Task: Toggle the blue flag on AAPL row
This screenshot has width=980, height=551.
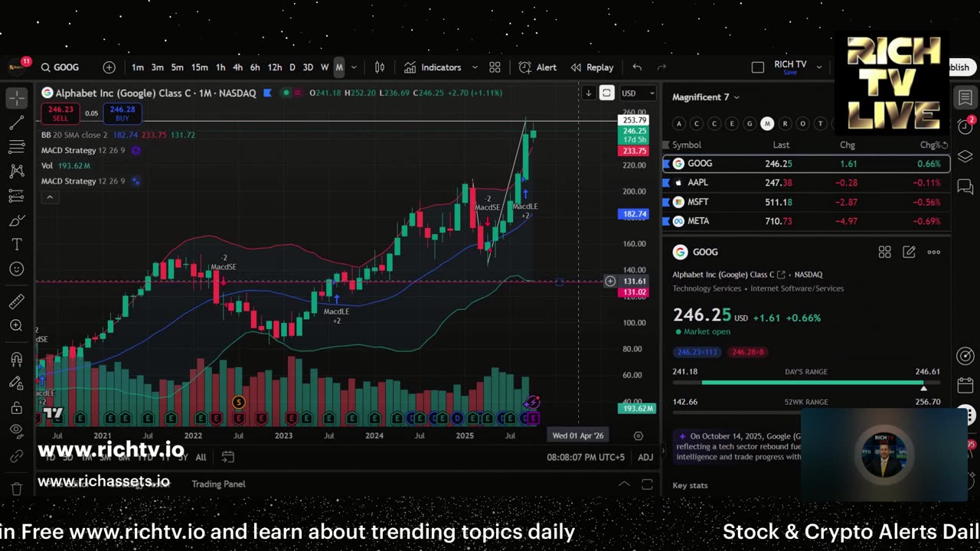Action: pyautogui.click(x=665, y=183)
